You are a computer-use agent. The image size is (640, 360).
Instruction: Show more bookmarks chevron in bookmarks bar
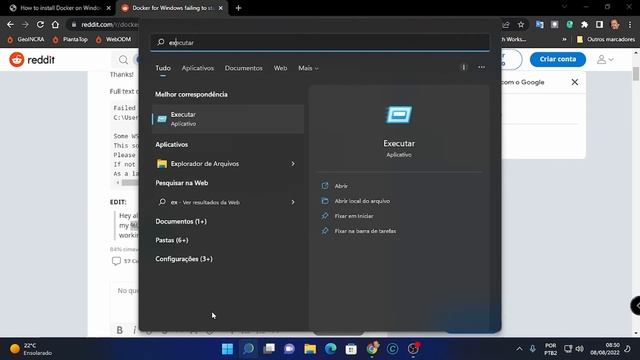[564, 40]
